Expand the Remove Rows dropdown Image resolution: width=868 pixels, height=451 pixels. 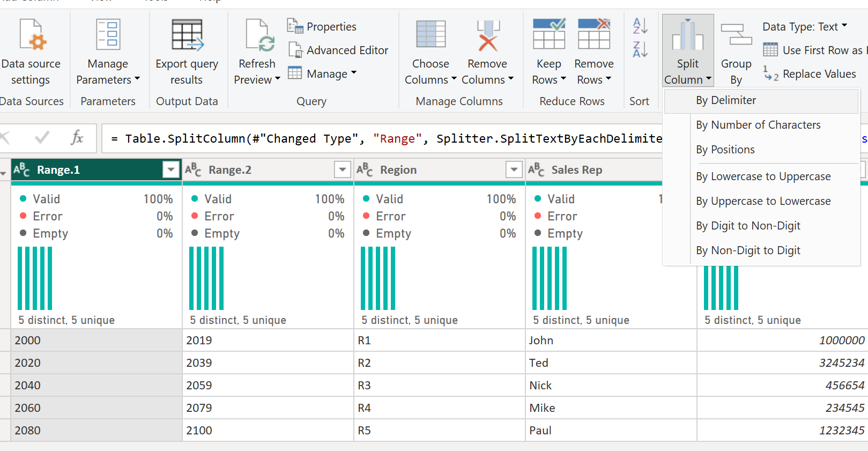pos(593,79)
